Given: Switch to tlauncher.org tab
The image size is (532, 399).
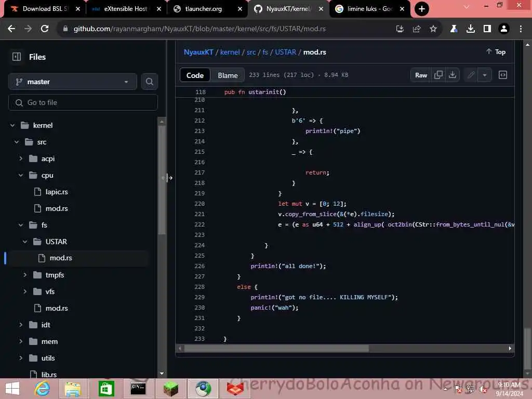Looking at the screenshot, I should [207, 9].
